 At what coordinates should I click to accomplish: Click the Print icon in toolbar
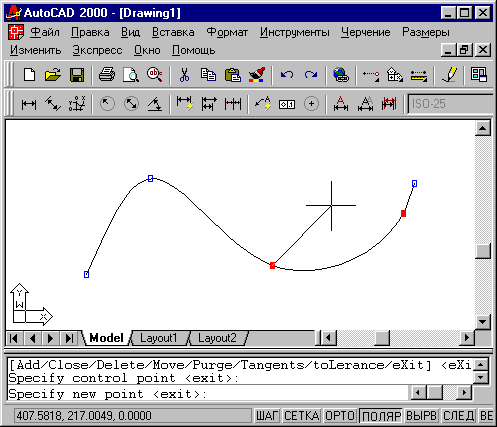107,75
